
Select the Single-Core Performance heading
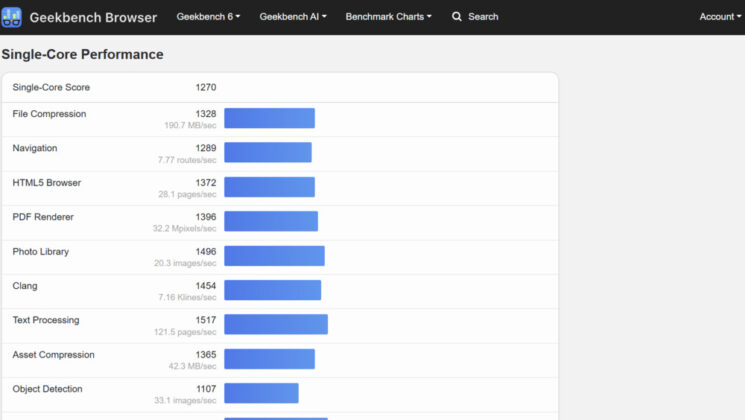[x=83, y=54]
